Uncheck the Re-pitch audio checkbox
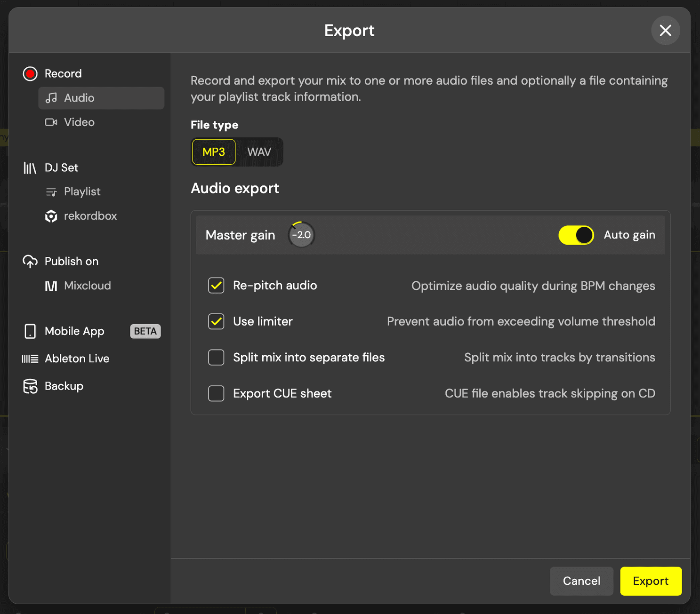The width and height of the screenshot is (700, 614). point(216,286)
